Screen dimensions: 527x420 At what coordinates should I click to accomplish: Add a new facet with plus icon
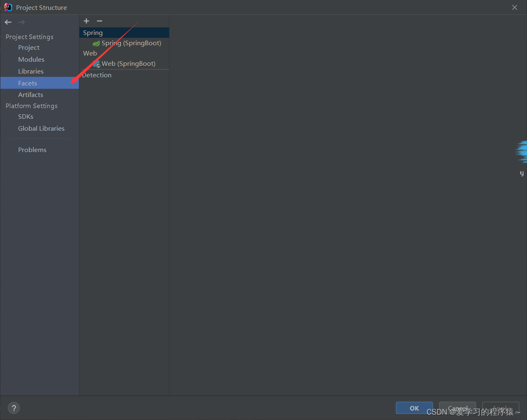pos(86,21)
